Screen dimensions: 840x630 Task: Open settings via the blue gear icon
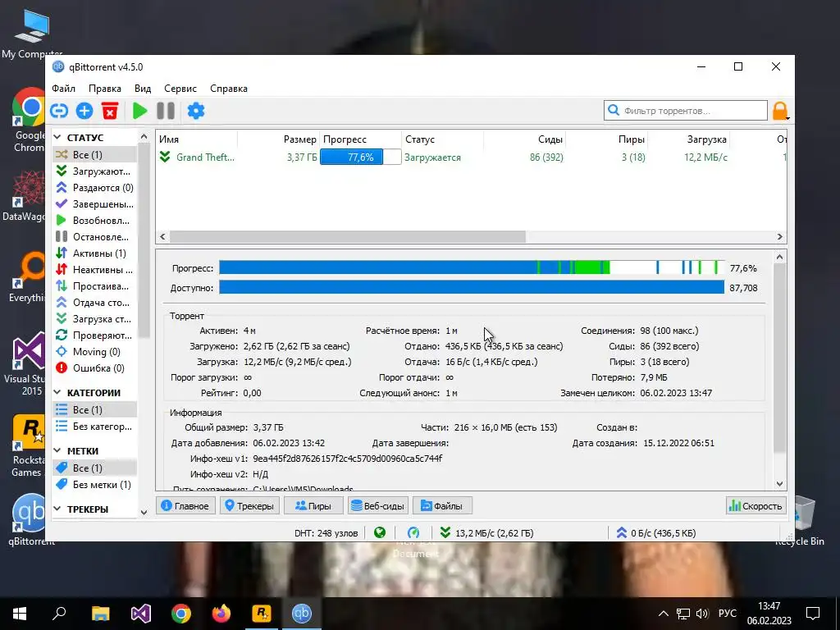click(x=195, y=111)
